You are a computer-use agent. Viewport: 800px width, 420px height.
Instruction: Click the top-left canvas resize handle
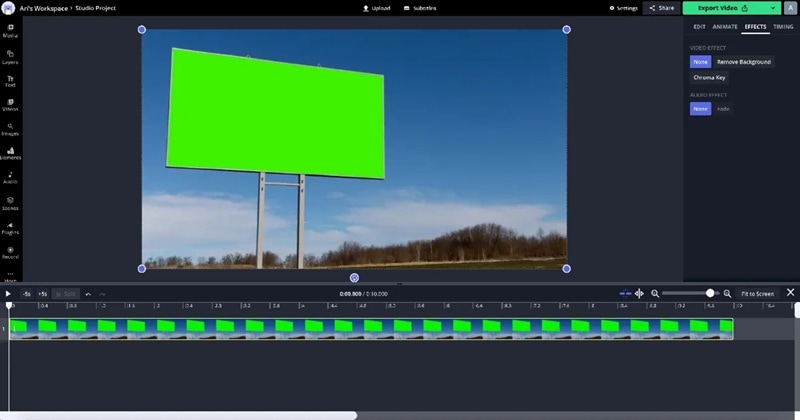coord(142,30)
